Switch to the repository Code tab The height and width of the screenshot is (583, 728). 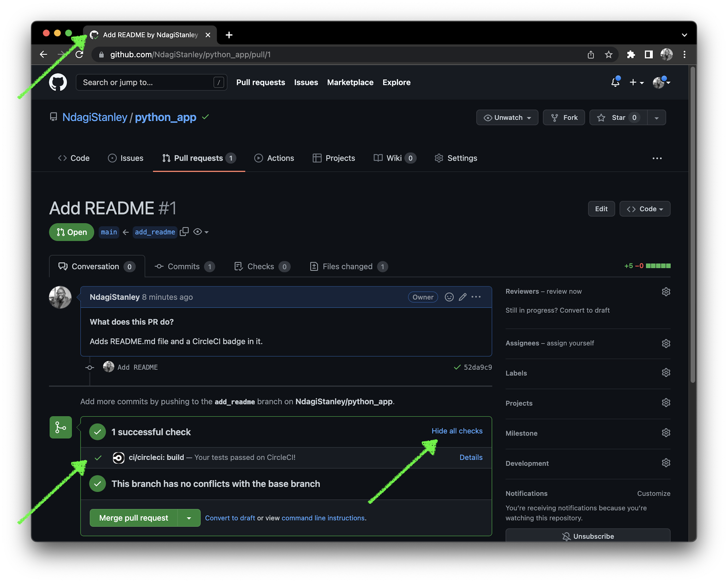click(x=74, y=158)
